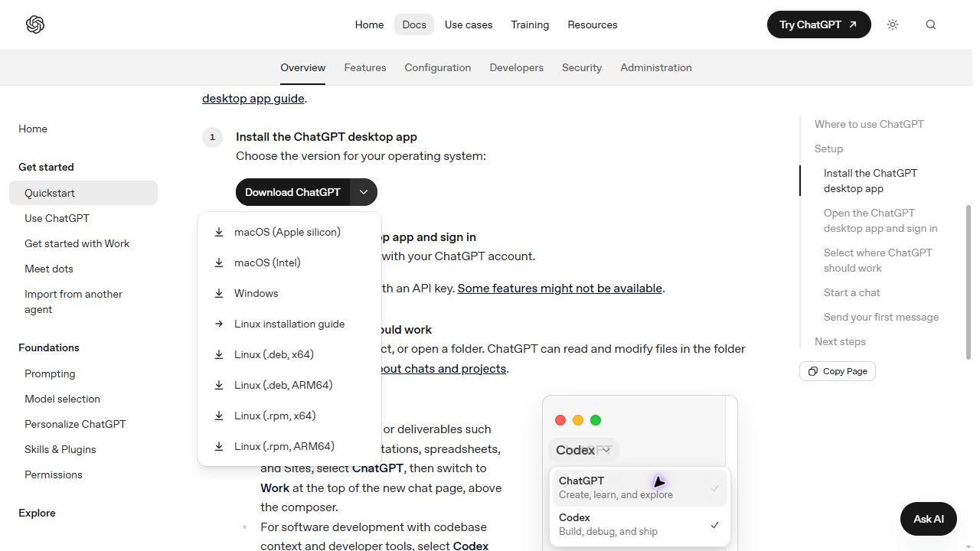Collapse the Download ChatGPT dropdown chevron
Screen dimensions: 980x551
364,192
